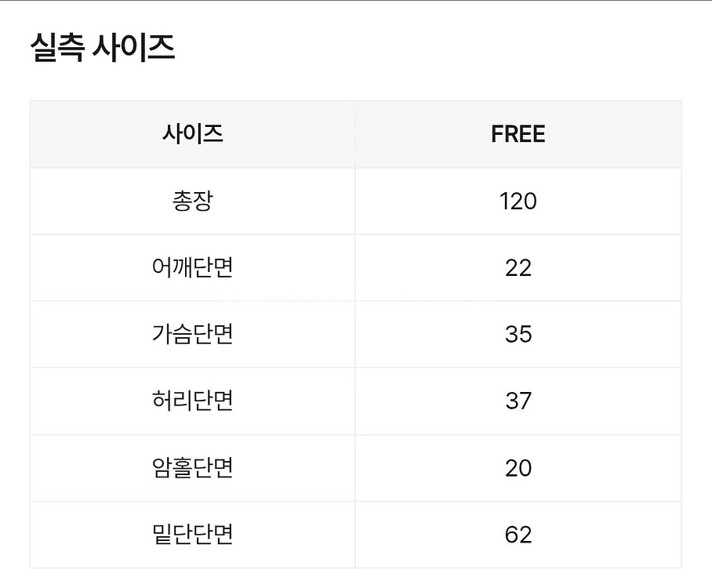Click the 암홀단면 value 20
Screen dimensions: 712x588
(518, 468)
